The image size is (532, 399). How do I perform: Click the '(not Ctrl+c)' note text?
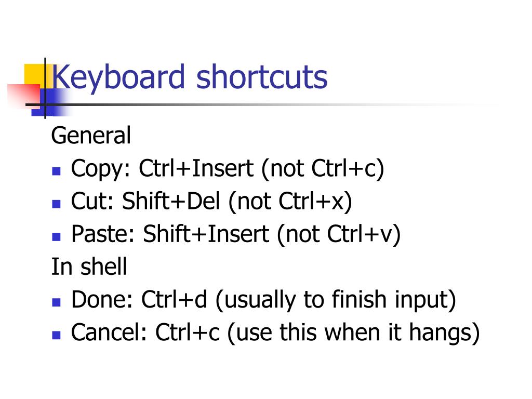click(x=323, y=169)
